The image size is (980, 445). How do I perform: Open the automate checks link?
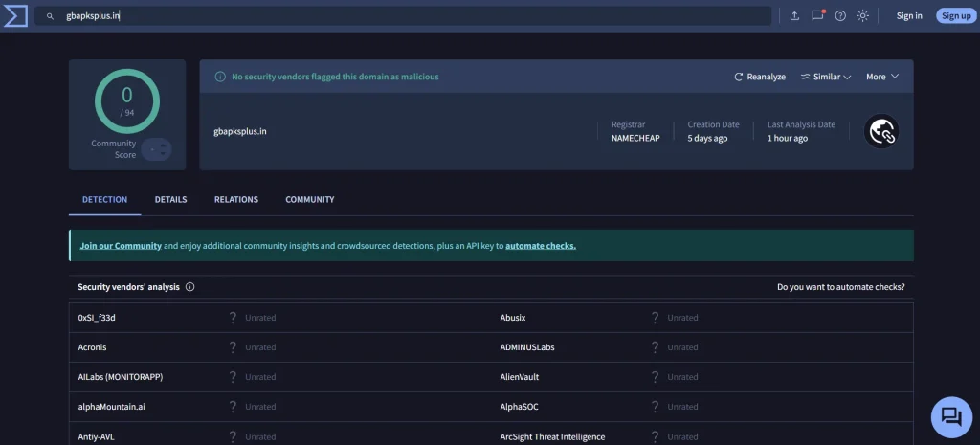coord(541,246)
